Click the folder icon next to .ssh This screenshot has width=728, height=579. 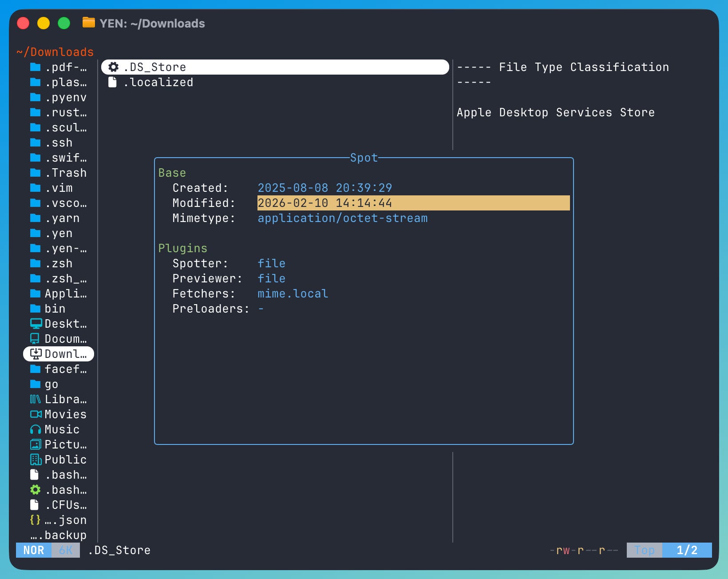click(36, 143)
